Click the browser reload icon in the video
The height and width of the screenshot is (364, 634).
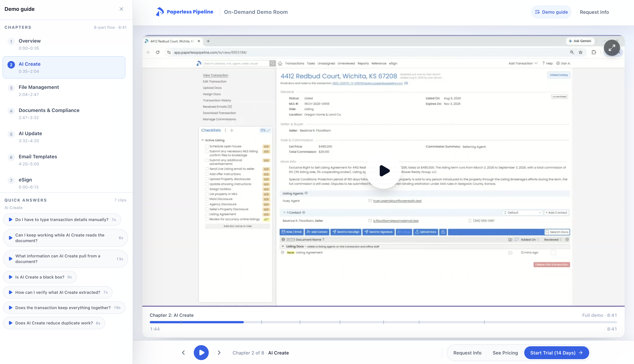click(x=158, y=52)
